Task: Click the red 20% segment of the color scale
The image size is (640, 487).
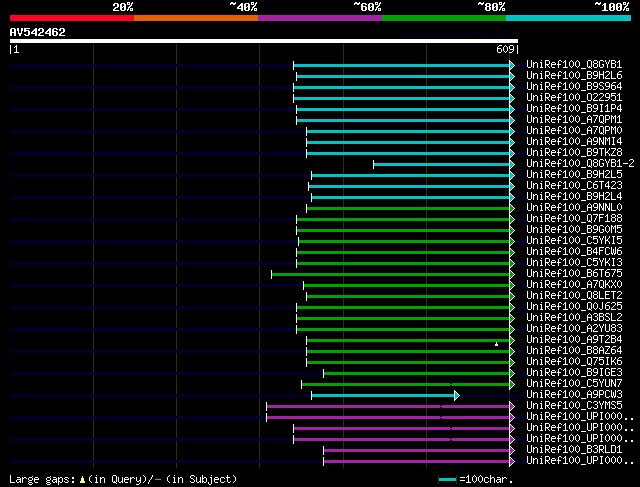Action: 72,18
